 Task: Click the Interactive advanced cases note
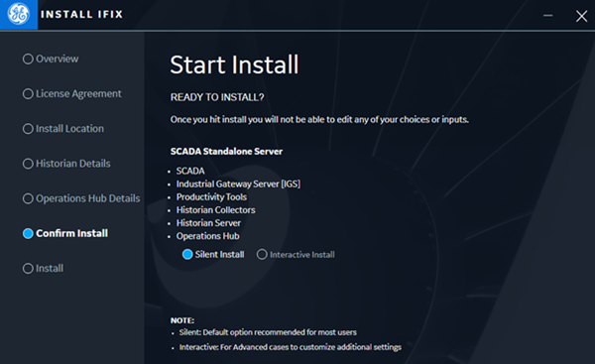tap(291, 347)
